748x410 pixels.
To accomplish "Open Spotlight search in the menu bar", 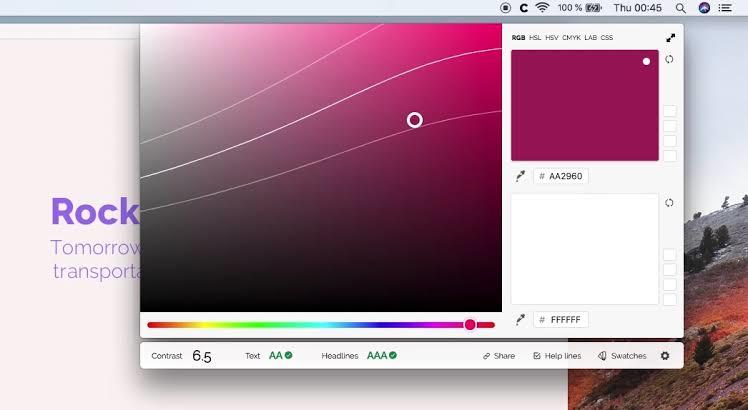I will [x=680, y=8].
